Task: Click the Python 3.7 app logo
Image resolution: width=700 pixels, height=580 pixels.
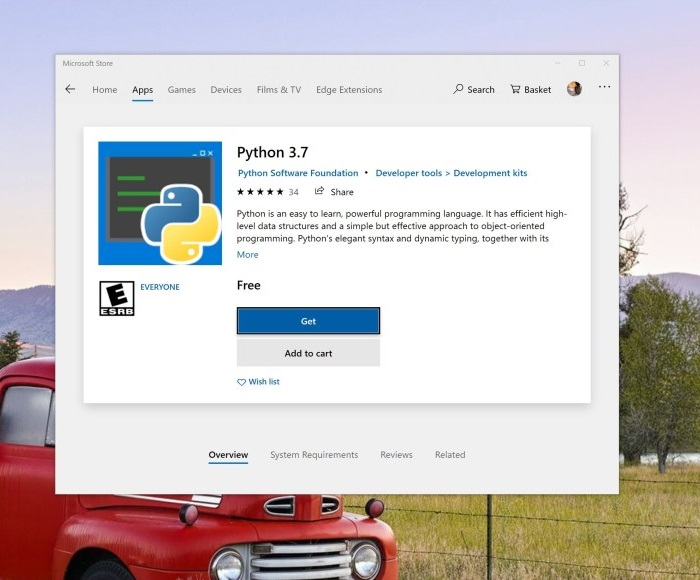Action: pyautogui.click(x=160, y=203)
